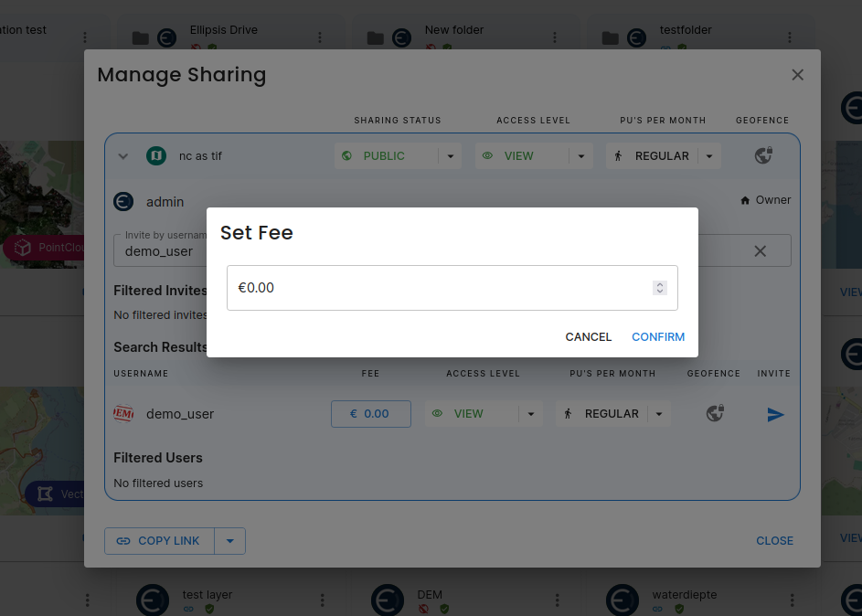Image resolution: width=862 pixels, height=616 pixels.
Task: Click the geofence globe icon for nc as tif
Action: tap(763, 156)
